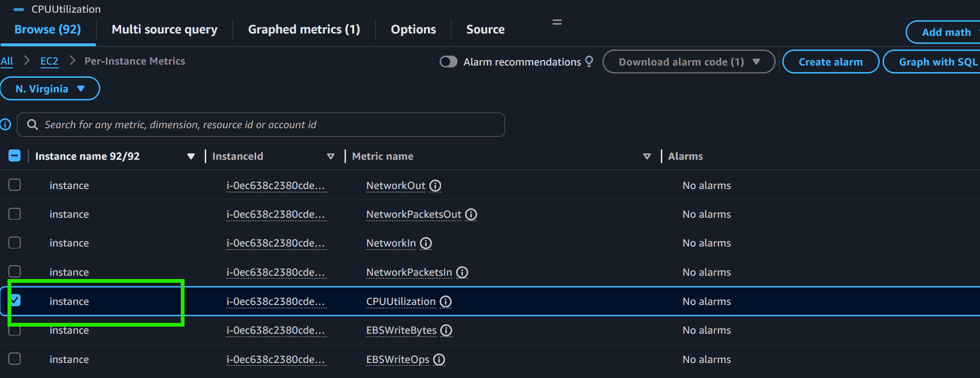Click the NetworkPacketsIn metric name
980x378 pixels.
point(409,272)
